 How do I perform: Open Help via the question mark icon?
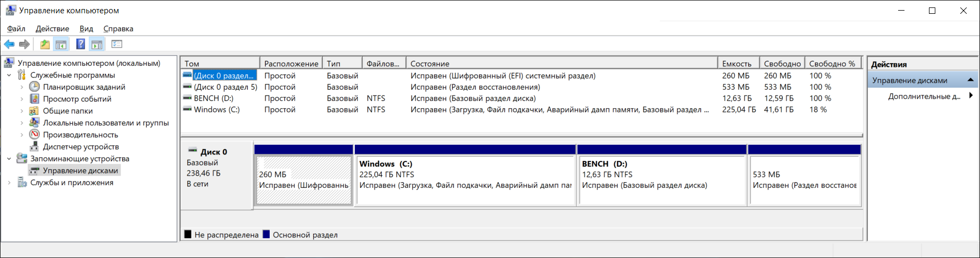pyautogui.click(x=80, y=44)
